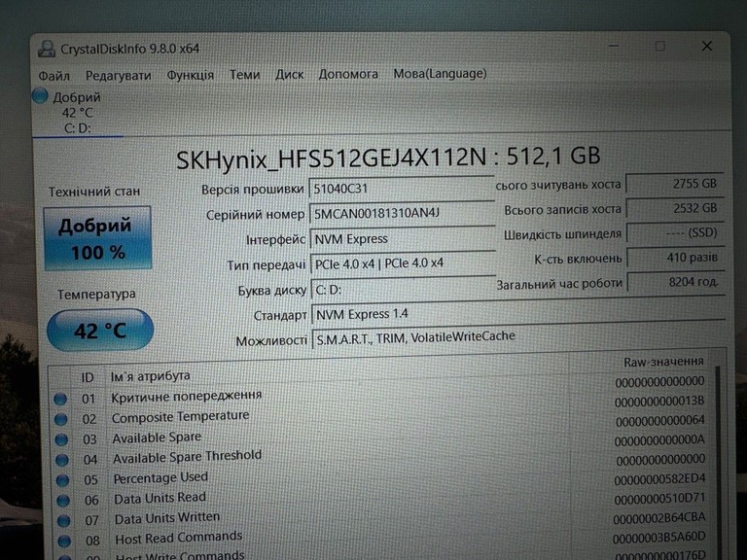Screen dimensions: 747x560
Task: Click the status icon for Composite Temperature row
Action: coord(60,419)
